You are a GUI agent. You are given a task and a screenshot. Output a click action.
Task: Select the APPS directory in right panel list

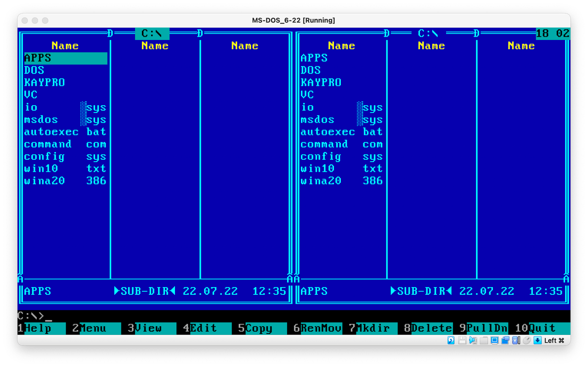(x=342, y=58)
